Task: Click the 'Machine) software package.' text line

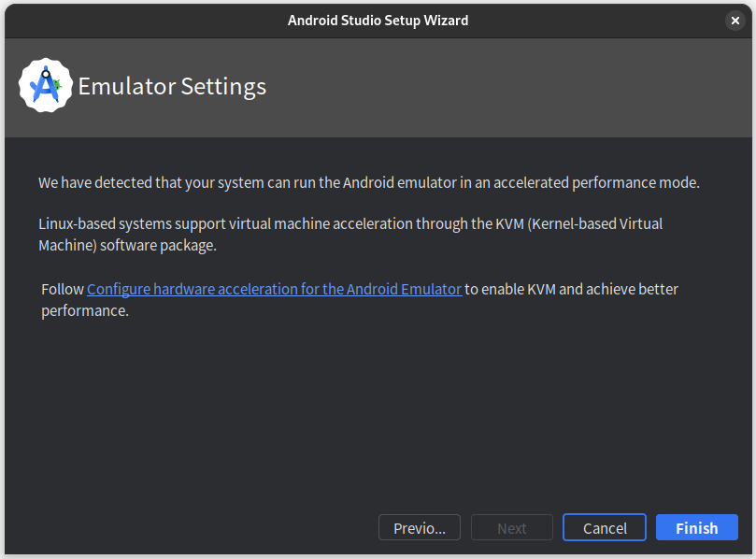Action: (127, 245)
